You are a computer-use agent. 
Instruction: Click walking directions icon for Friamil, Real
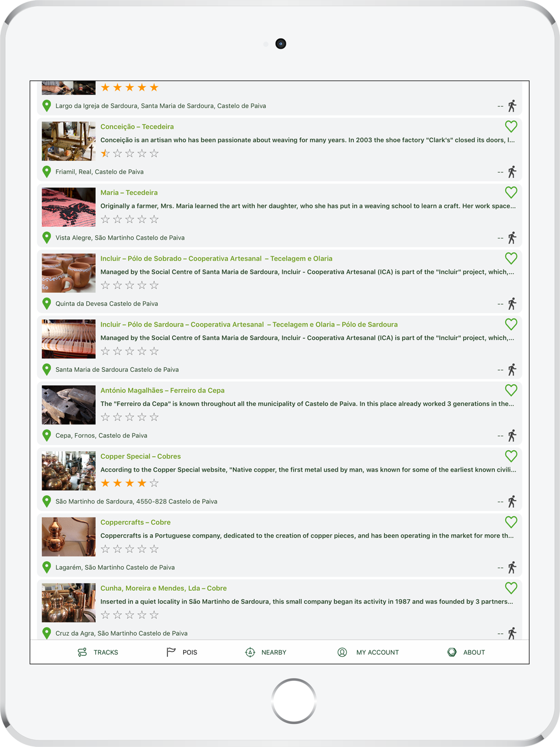coord(512,172)
